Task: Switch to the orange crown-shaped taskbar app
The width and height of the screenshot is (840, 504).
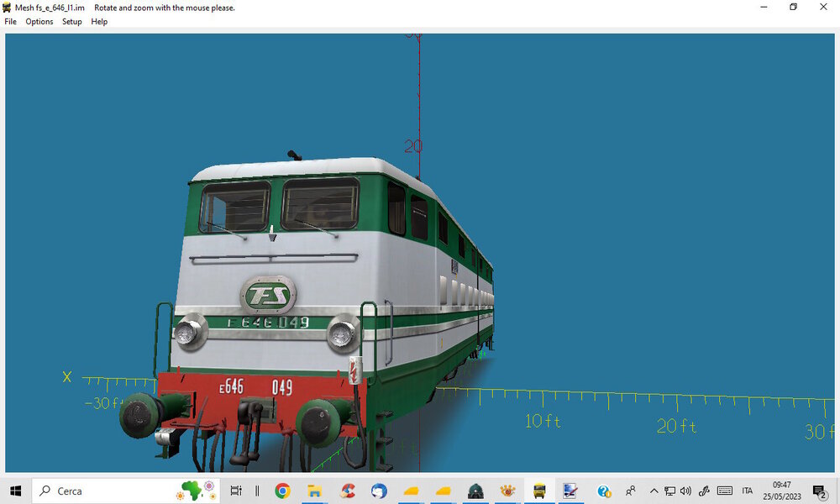Action: (507, 491)
